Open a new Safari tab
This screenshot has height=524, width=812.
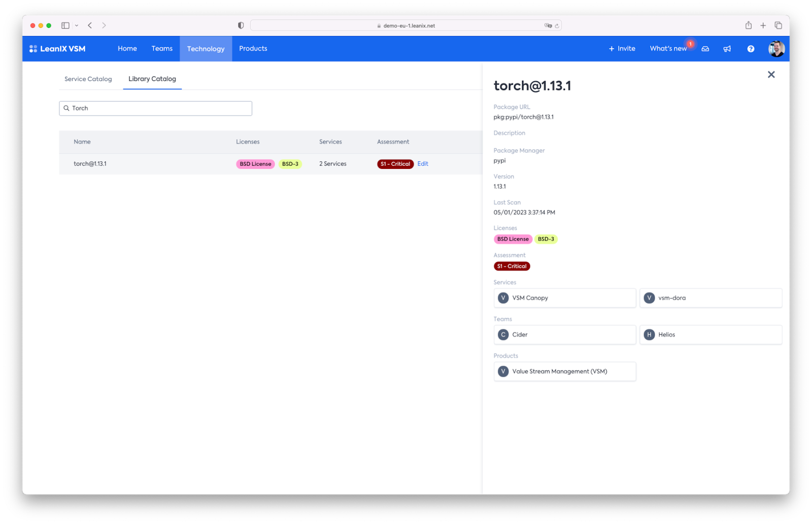pyautogui.click(x=763, y=25)
